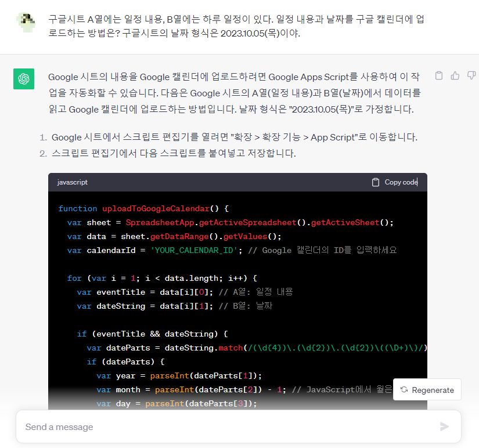Click the Regenerate button
Image resolution: width=479 pixels, height=448 pixels.
point(427,389)
